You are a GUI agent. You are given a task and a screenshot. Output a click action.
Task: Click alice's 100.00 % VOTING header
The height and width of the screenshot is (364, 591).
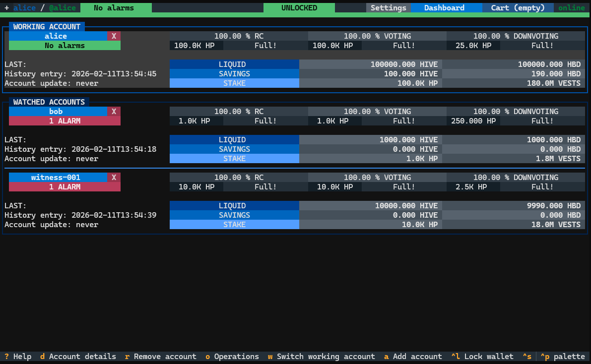(377, 36)
